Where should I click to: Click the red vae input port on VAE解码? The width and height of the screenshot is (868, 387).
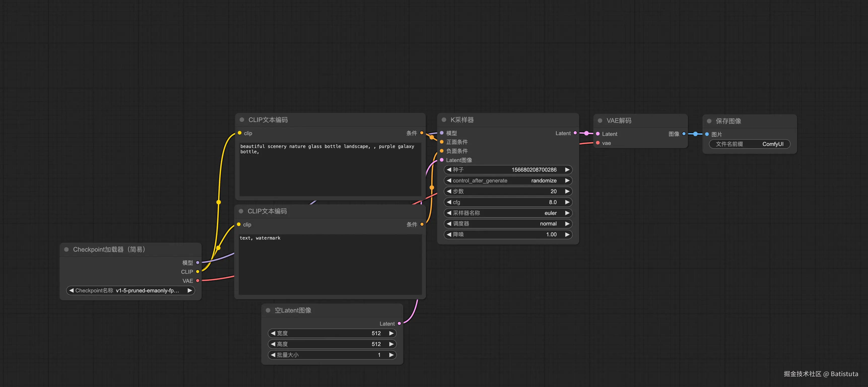598,143
